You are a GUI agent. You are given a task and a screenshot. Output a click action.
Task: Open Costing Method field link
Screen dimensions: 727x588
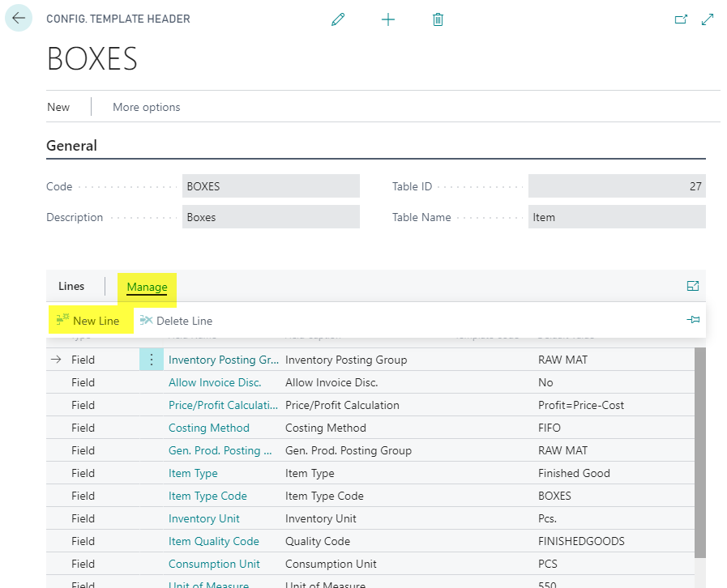(x=208, y=428)
